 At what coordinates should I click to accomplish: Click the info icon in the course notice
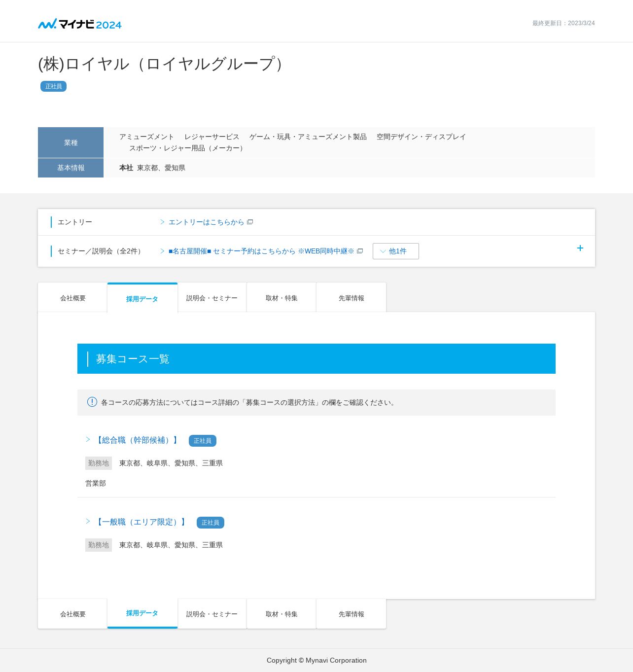click(92, 402)
